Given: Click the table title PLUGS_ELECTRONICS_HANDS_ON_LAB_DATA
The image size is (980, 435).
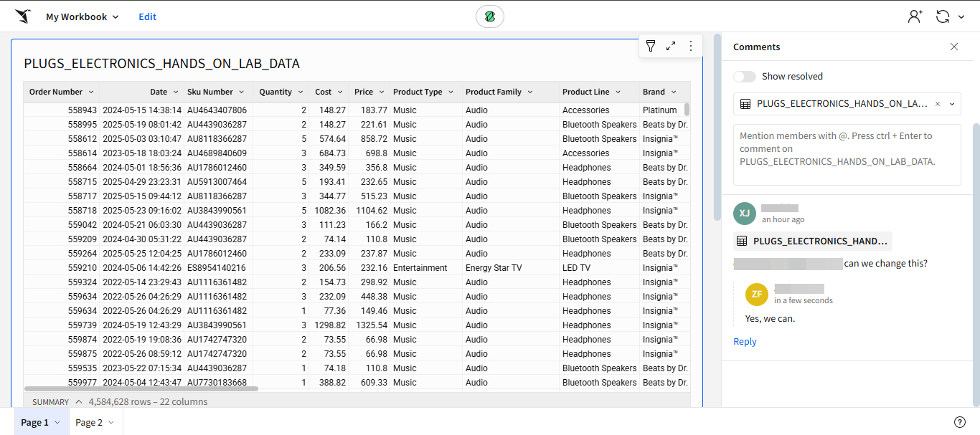Looking at the screenshot, I should click(161, 64).
